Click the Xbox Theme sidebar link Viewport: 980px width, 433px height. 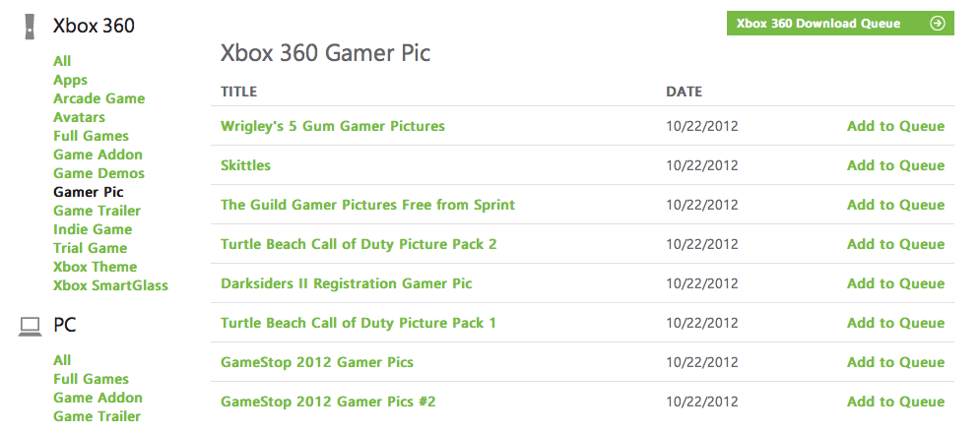(x=95, y=267)
